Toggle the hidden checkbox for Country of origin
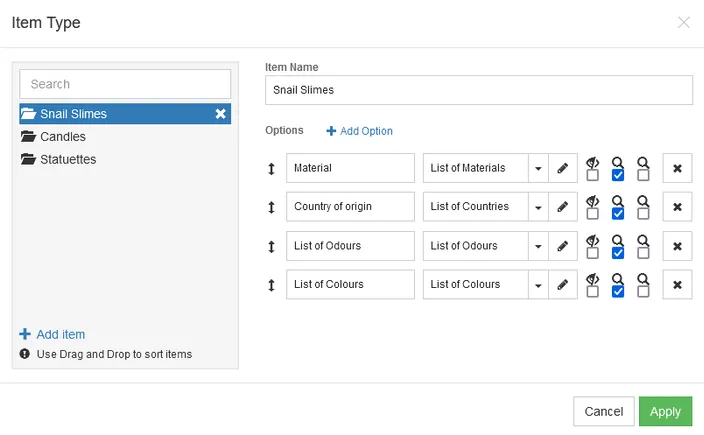 pyautogui.click(x=593, y=214)
